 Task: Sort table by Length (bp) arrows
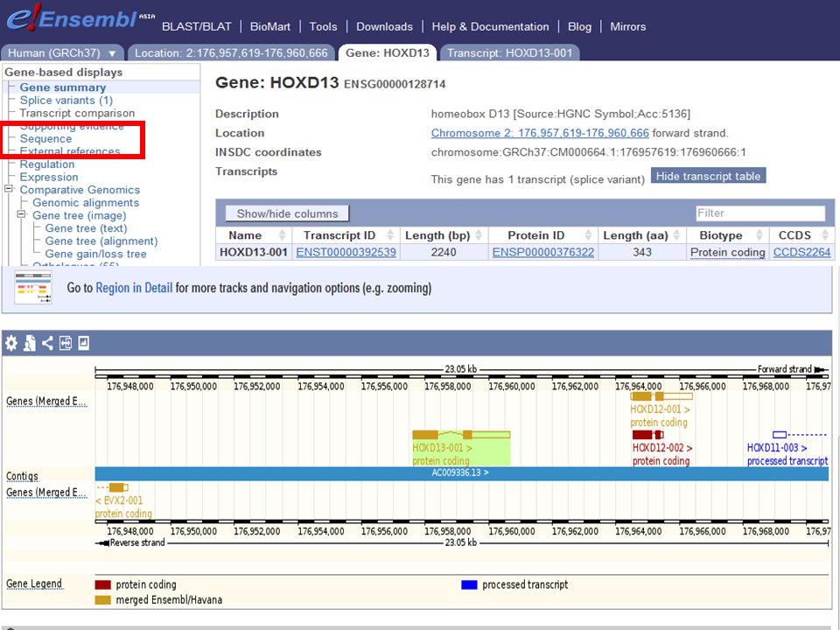(x=479, y=235)
